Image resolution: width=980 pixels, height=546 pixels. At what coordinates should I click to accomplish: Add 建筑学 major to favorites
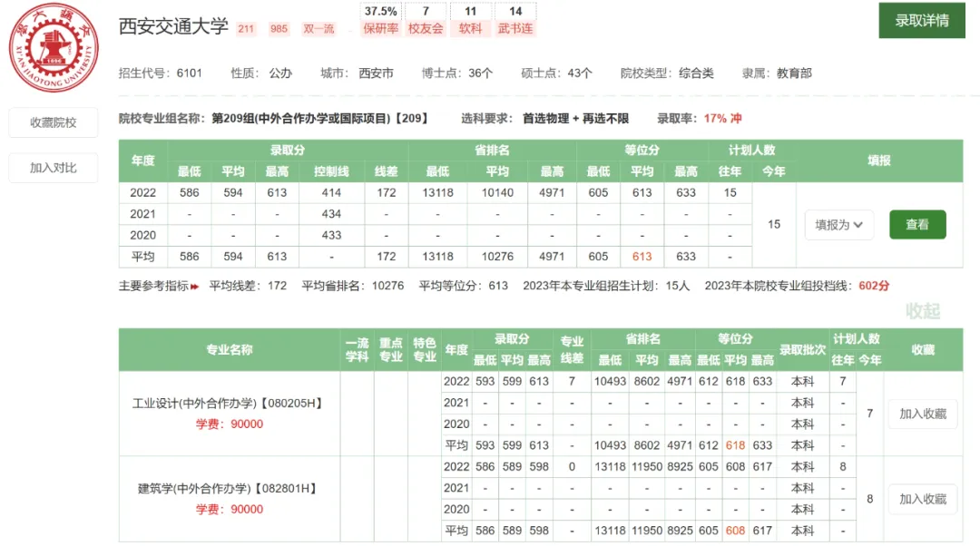click(x=922, y=499)
